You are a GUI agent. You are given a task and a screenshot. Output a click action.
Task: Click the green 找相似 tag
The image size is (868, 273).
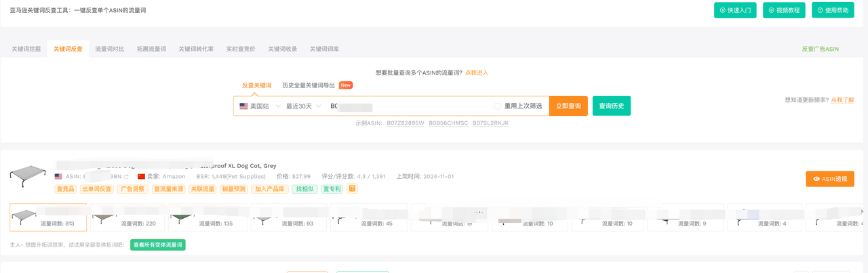tap(304, 188)
